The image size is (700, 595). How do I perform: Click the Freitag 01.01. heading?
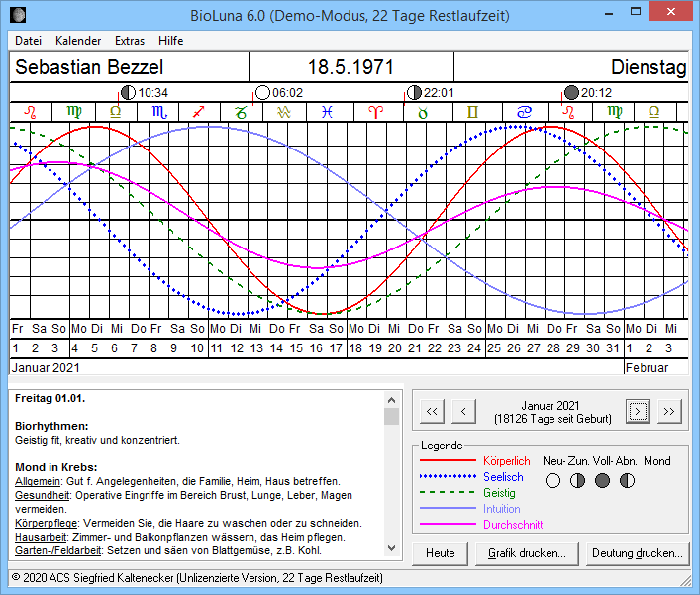point(50,398)
